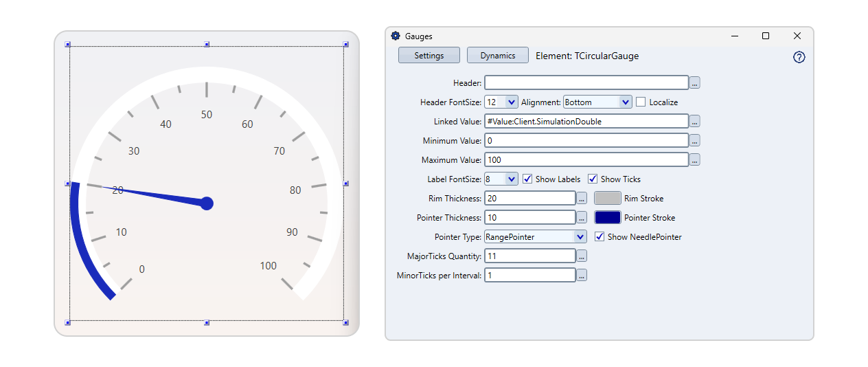
Task: Click the help question mark icon
Action: pos(799,58)
